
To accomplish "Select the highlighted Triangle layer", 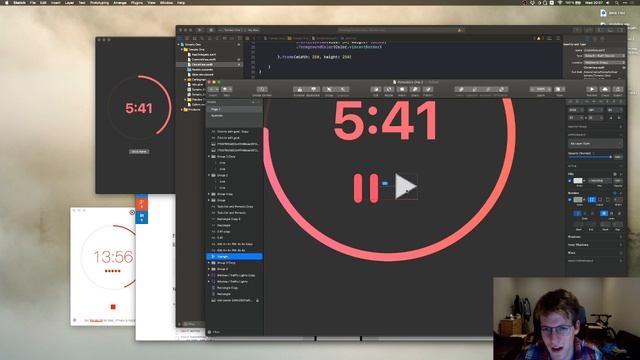I will coord(234,257).
